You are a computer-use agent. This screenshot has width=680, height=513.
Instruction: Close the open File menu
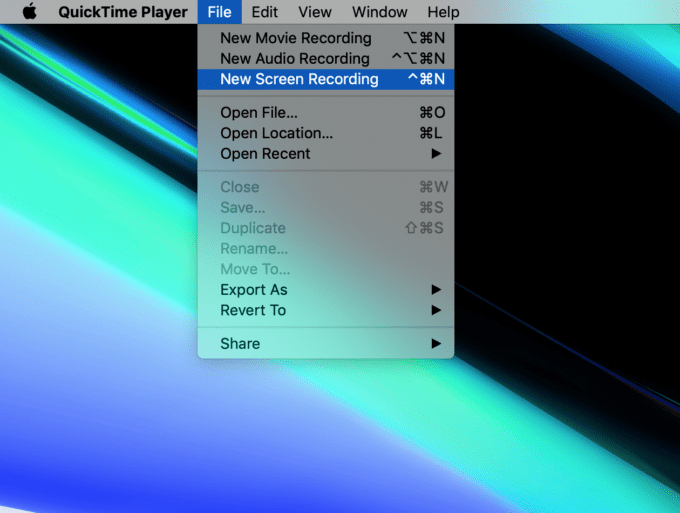(x=219, y=12)
